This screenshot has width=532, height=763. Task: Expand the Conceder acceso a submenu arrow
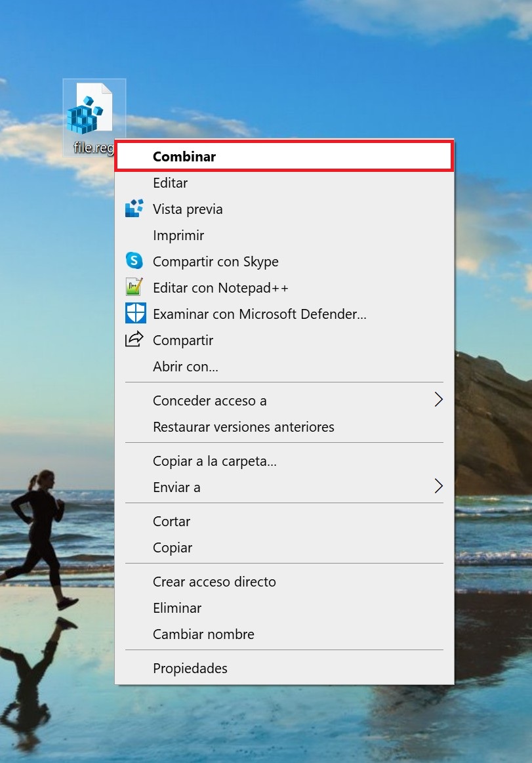click(438, 400)
